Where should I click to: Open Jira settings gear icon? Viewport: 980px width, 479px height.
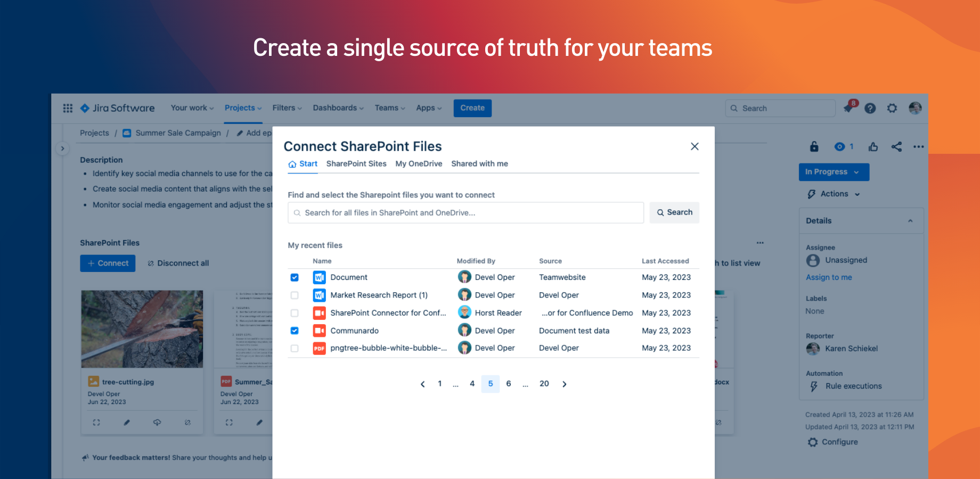[x=892, y=108]
